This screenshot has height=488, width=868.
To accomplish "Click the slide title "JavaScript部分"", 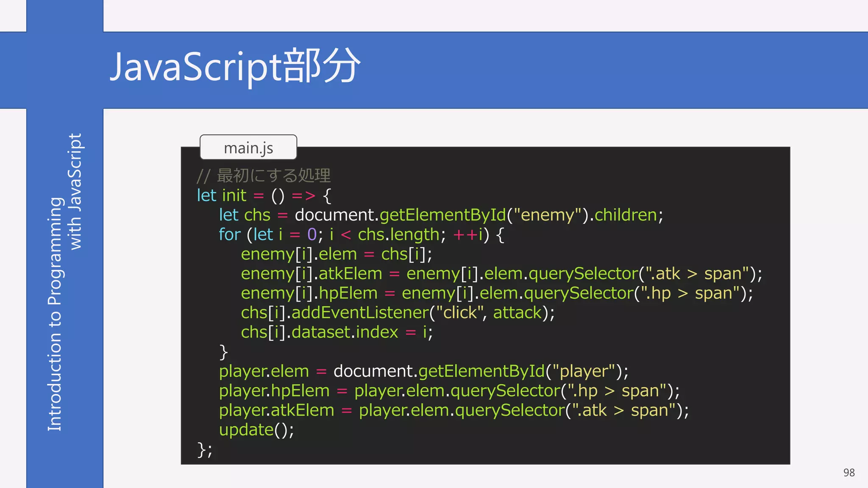I will click(x=235, y=67).
